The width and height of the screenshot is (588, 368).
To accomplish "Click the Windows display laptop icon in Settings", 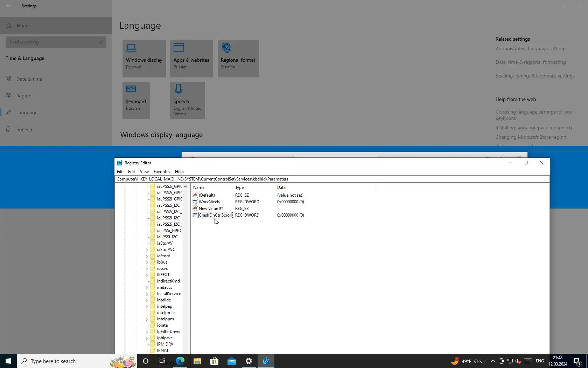I will (131, 48).
